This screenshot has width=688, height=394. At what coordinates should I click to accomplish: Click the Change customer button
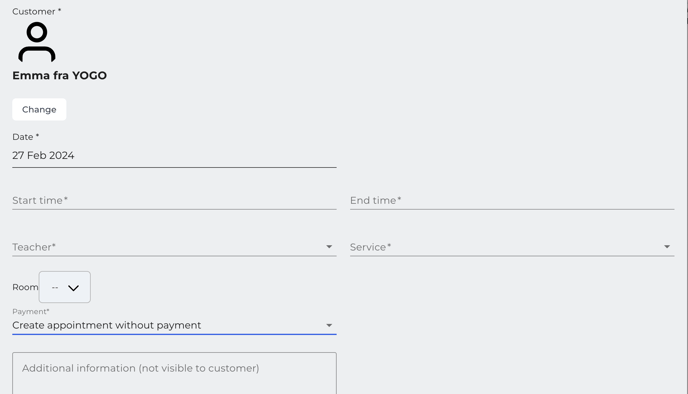39,109
